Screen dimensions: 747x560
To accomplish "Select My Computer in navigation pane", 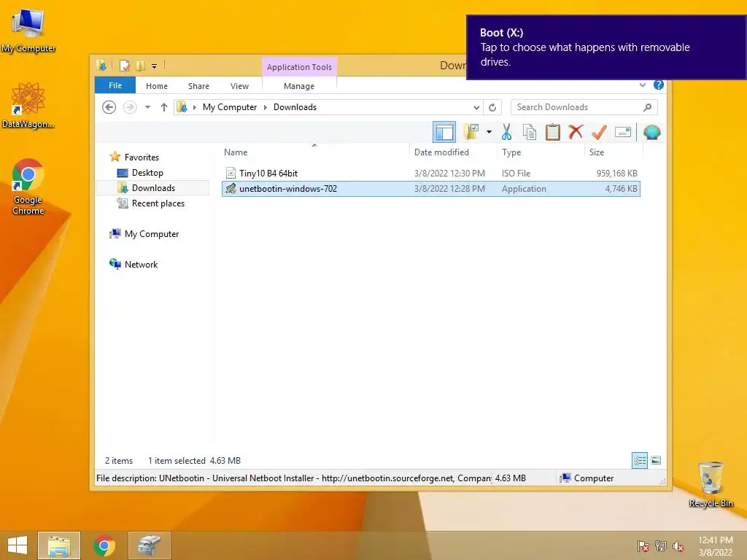I will [x=152, y=234].
